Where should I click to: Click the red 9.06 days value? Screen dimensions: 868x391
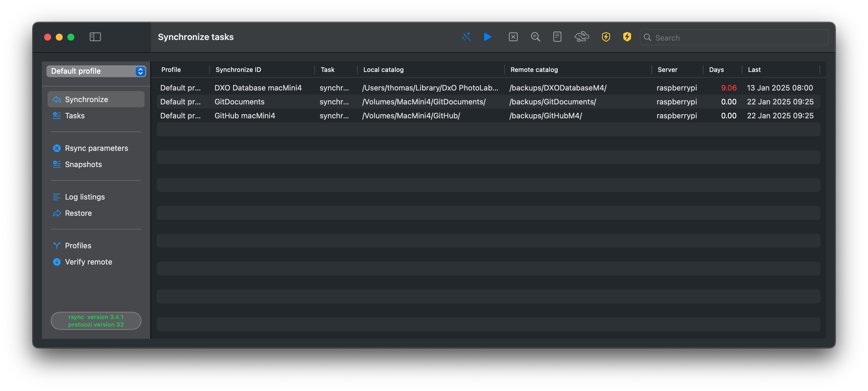[x=728, y=88]
